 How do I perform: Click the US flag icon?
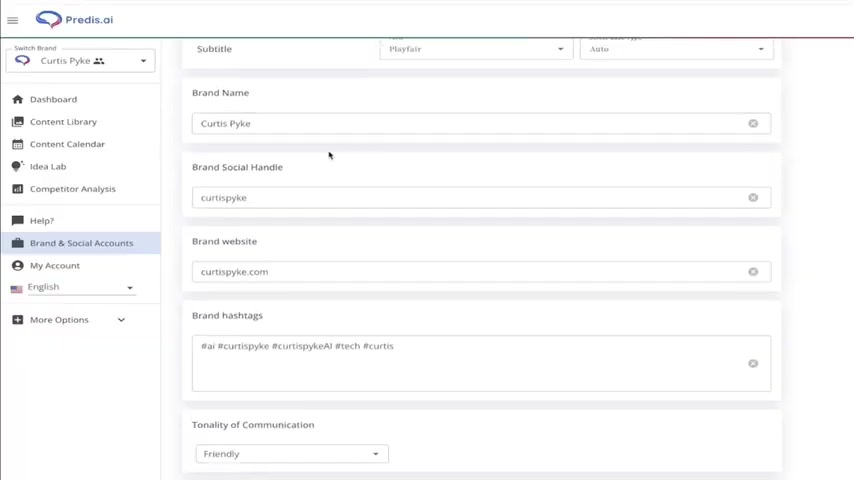coord(16,289)
